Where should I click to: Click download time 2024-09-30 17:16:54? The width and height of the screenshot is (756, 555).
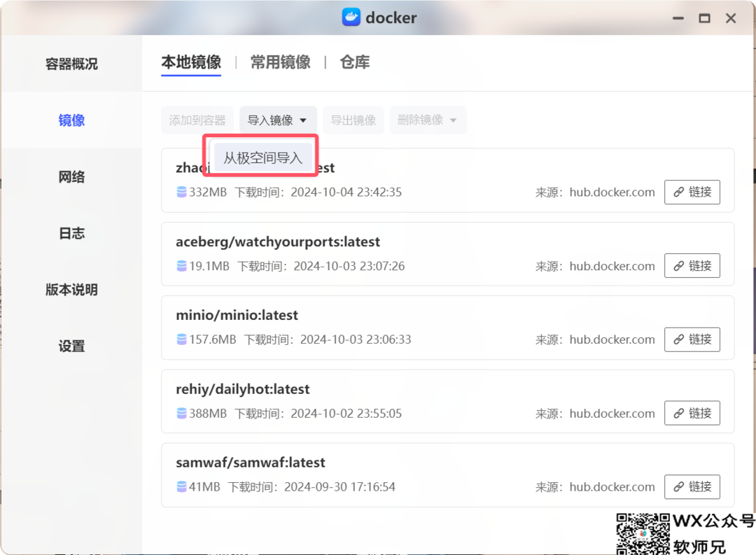[339, 486]
